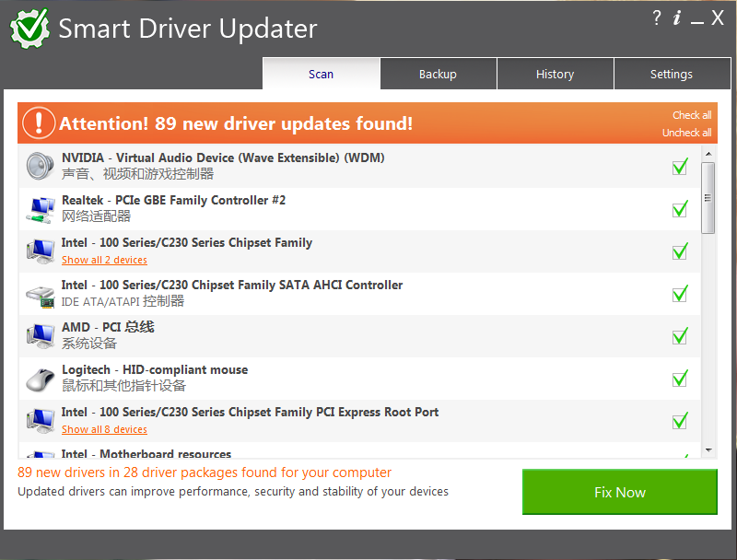The image size is (737, 560).
Task: Click the driver list scrollbar thumb
Action: click(708, 198)
